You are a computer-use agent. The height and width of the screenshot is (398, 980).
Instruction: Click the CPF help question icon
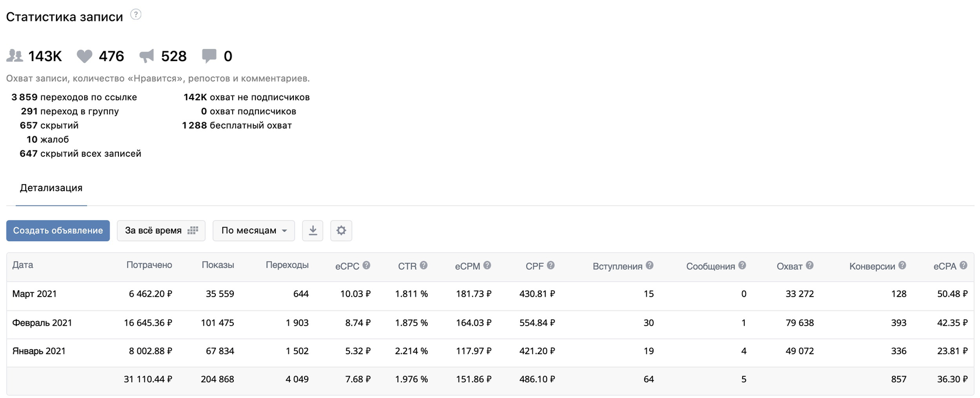tap(551, 265)
